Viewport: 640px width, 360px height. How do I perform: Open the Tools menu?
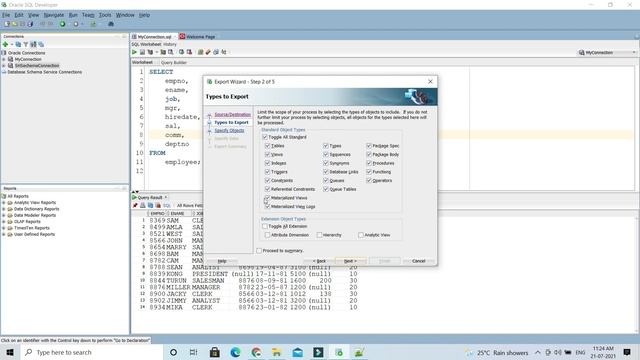105,15
